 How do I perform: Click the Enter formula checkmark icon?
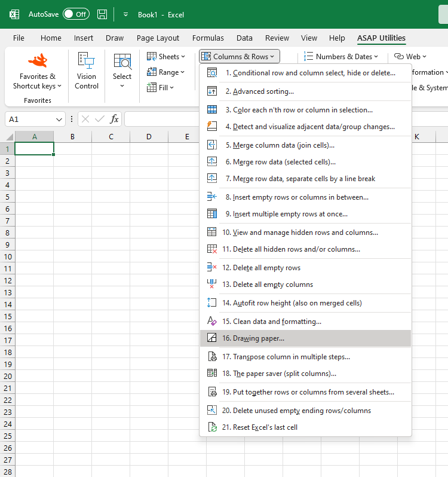(x=99, y=119)
